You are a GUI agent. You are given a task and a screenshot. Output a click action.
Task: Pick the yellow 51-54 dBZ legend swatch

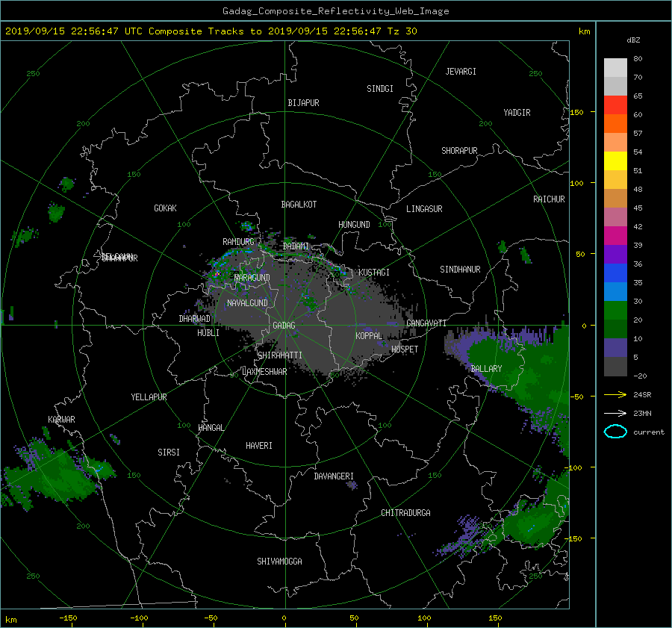click(x=615, y=161)
